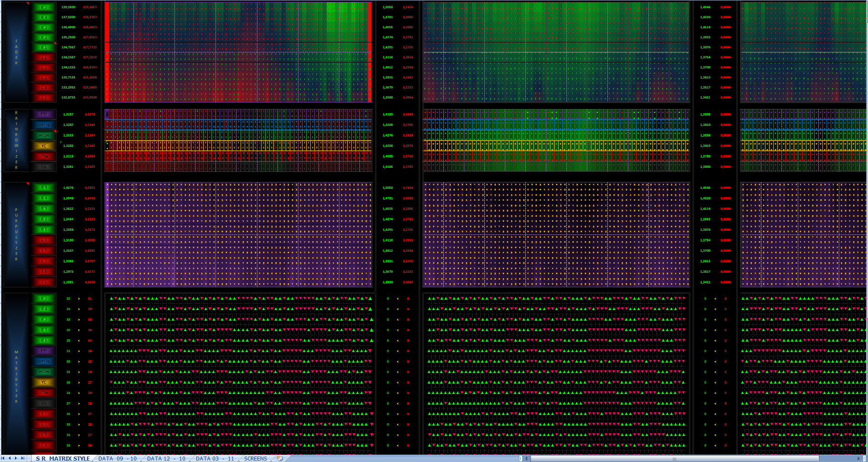This screenshot has width=868, height=462.
Task: Select the FADER value 129,4867
Action: (90, 7)
